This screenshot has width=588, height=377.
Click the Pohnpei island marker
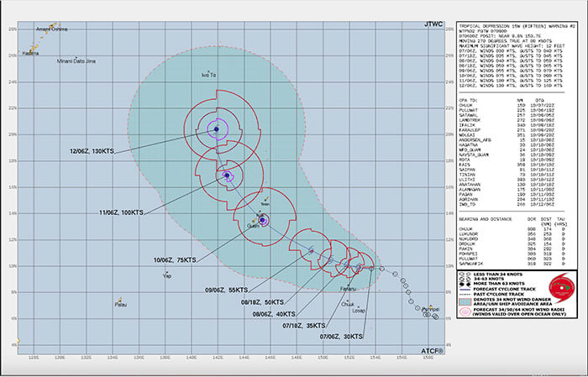point(430,307)
